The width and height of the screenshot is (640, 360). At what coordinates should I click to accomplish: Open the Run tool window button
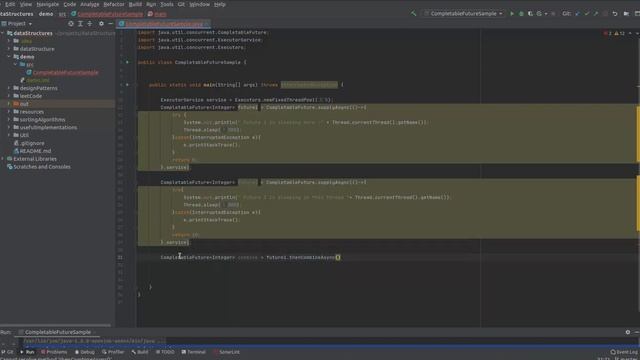click(27, 352)
